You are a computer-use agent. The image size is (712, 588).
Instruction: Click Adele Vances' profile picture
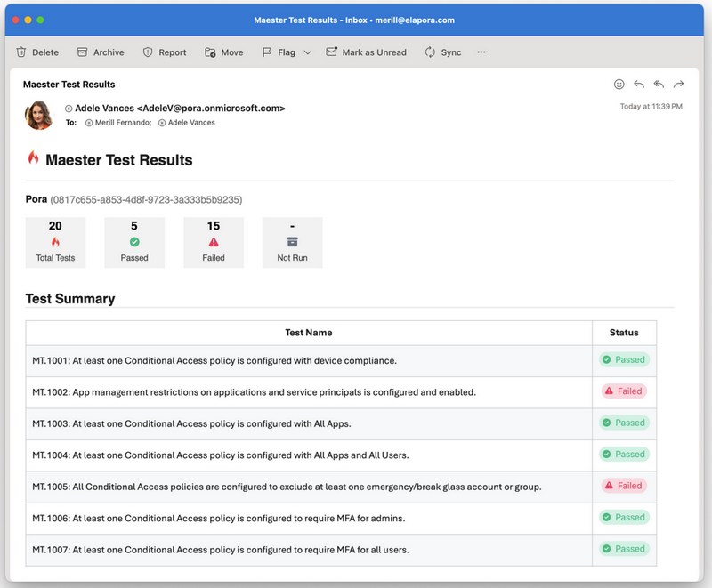coord(40,114)
